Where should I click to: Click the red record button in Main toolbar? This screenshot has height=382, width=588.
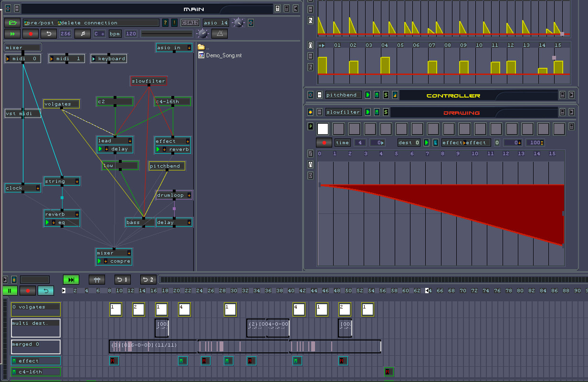tap(31, 33)
